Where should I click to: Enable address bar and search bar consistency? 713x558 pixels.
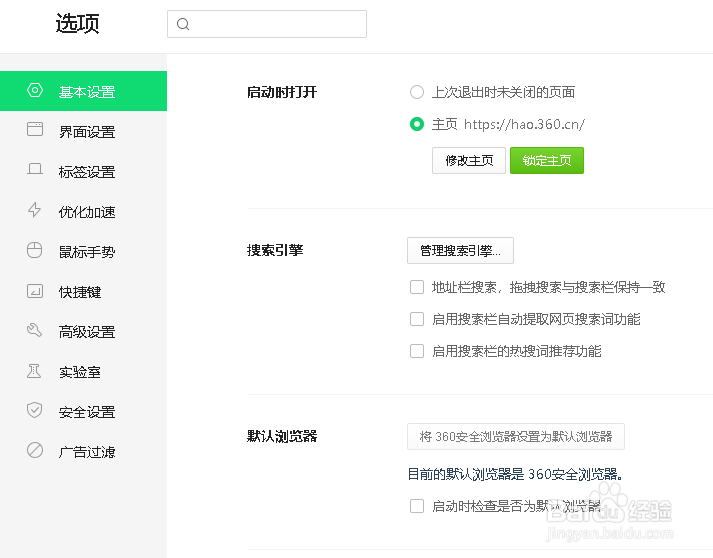click(x=417, y=287)
